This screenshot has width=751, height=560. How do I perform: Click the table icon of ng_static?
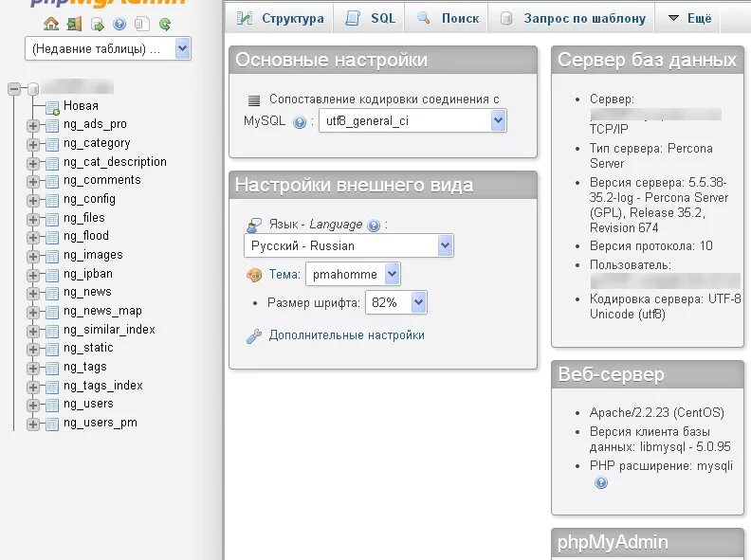[52, 350]
